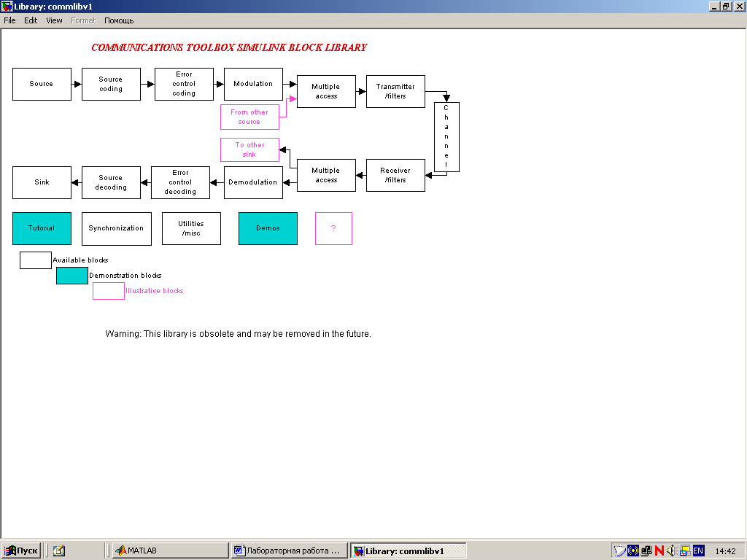Minimize the Library: commlibv1 window
The image size is (747, 560).
714,6
